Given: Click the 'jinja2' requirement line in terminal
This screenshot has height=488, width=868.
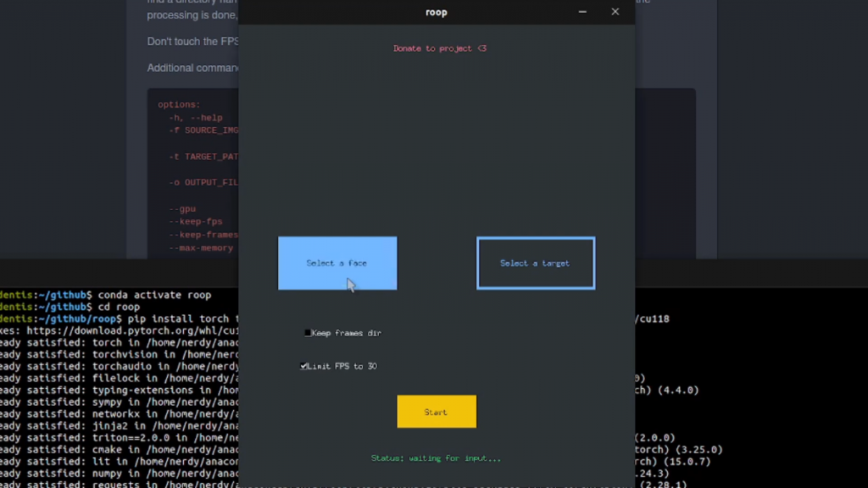Looking at the screenshot, I should click(x=119, y=425).
